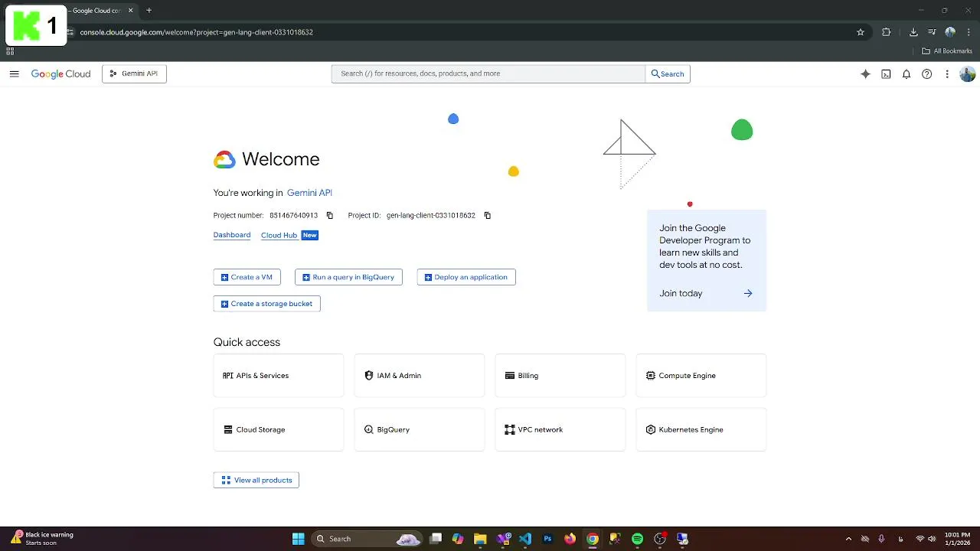The width and height of the screenshot is (980, 551).
Task: Open Chrome profile avatar in toolbar
Action: (x=950, y=32)
